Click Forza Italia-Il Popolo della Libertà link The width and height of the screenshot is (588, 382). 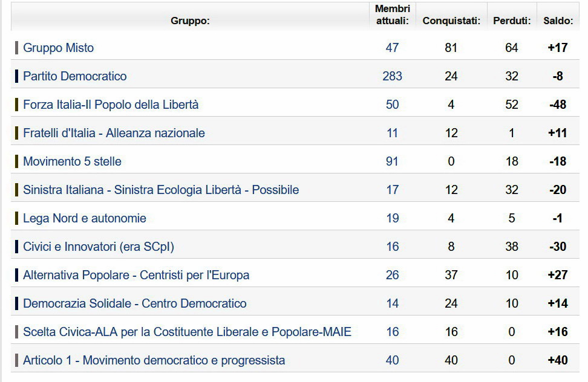pyautogui.click(x=111, y=105)
